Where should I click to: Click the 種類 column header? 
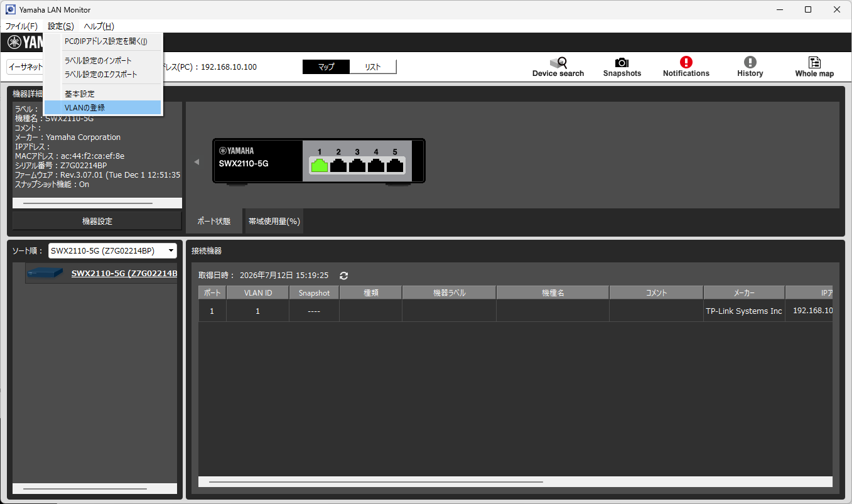point(371,293)
